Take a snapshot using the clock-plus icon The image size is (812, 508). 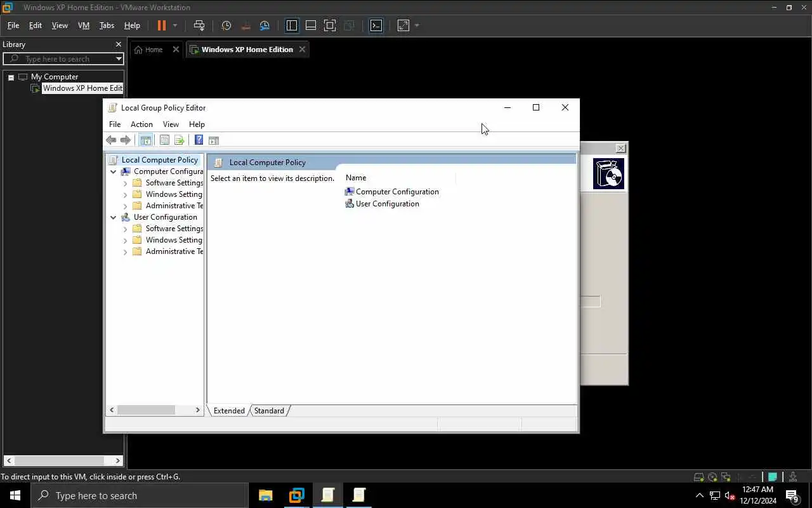(226, 25)
